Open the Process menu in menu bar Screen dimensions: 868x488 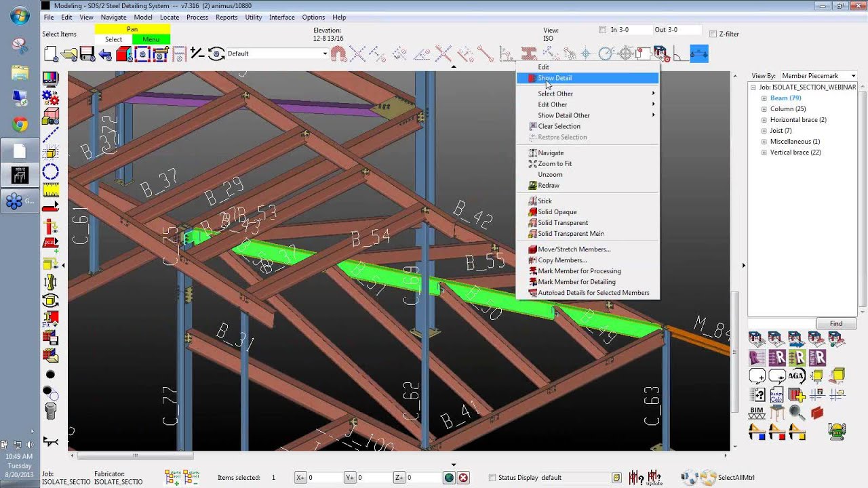(197, 17)
